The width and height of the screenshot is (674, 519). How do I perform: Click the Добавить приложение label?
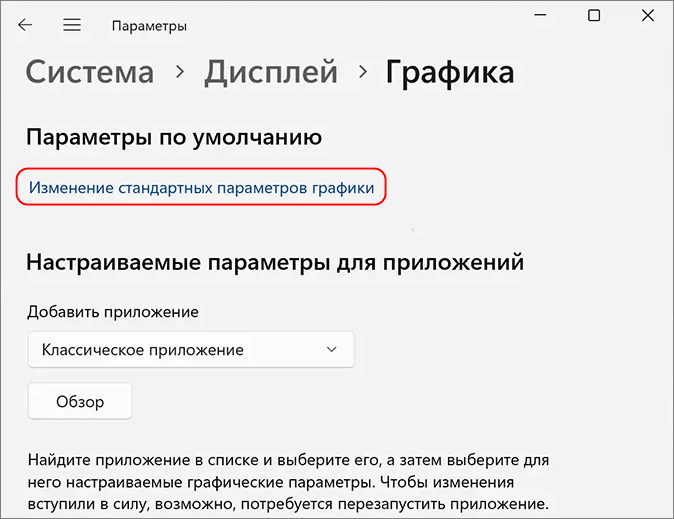click(x=113, y=312)
